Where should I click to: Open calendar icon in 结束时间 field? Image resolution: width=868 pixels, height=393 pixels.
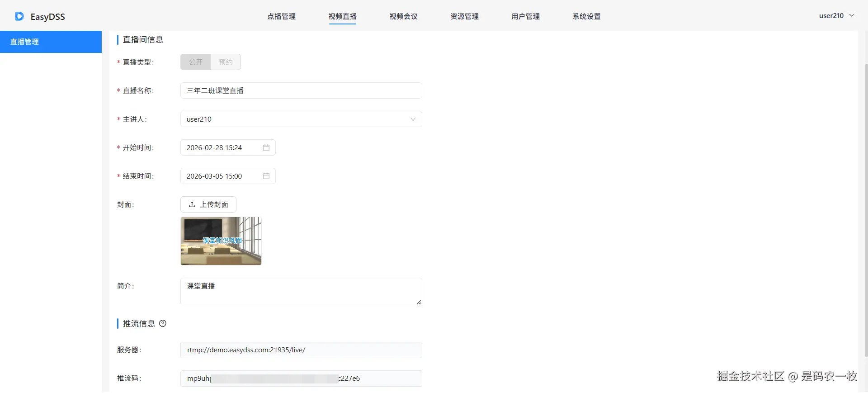[x=266, y=176]
